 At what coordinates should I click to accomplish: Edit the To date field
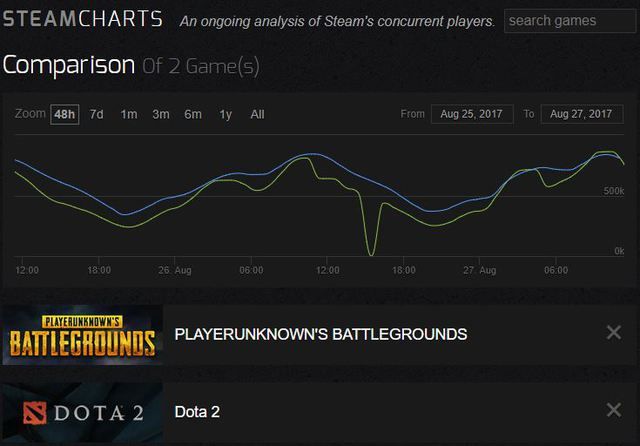click(x=582, y=114)
